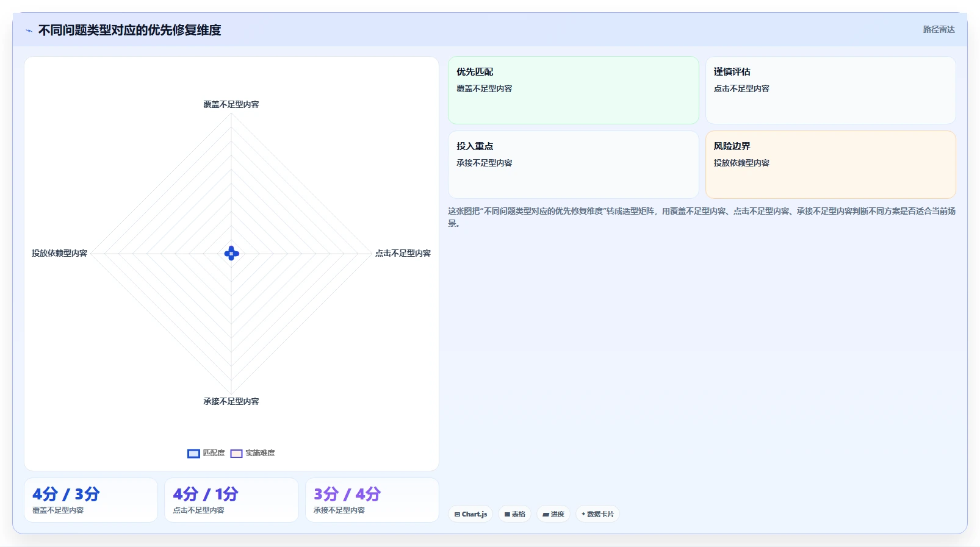Screen dimensions: 980x547
Task: Click the radar axis label 承接不足型内容
Action: 231,401
